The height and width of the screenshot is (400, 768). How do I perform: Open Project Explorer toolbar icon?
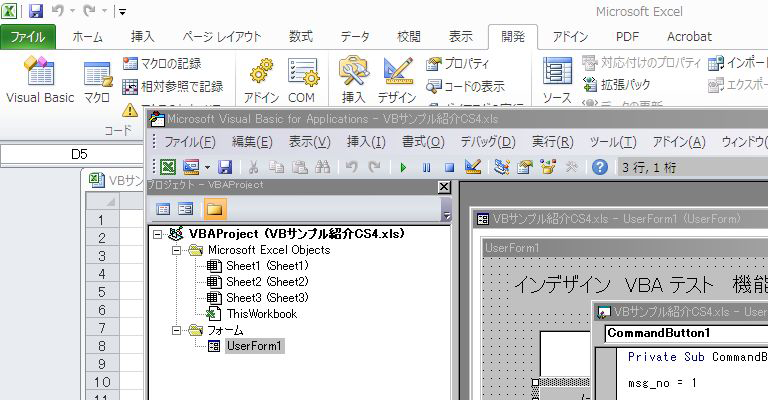click(502, 167)
